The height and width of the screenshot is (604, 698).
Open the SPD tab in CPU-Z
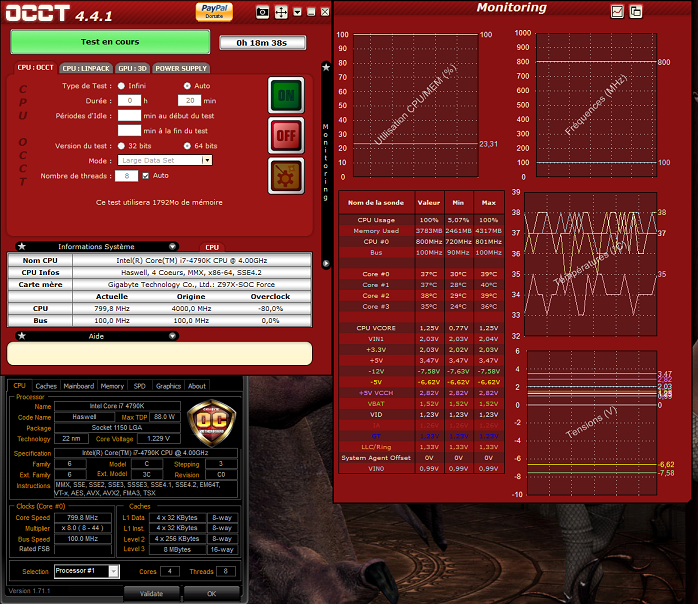click(x=140, y=386)
